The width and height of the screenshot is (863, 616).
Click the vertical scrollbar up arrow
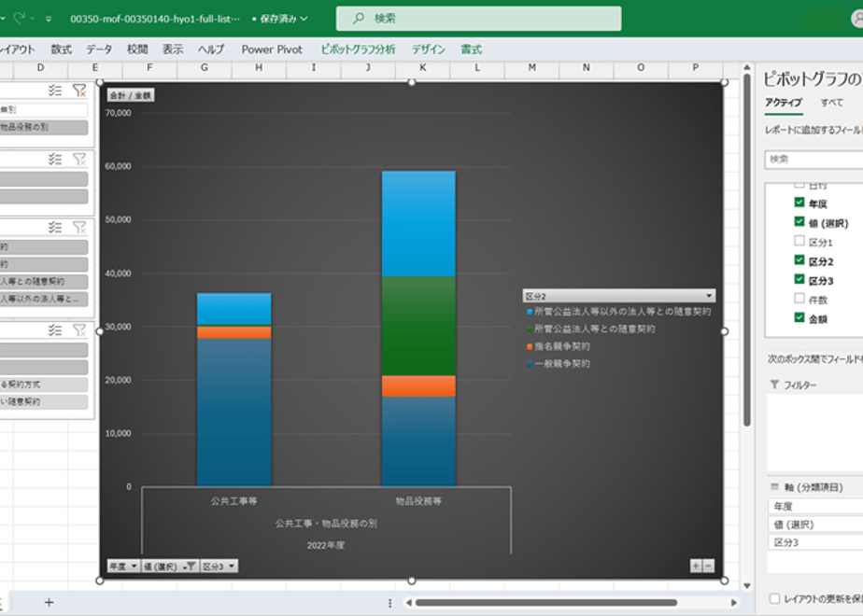point(747,67)
